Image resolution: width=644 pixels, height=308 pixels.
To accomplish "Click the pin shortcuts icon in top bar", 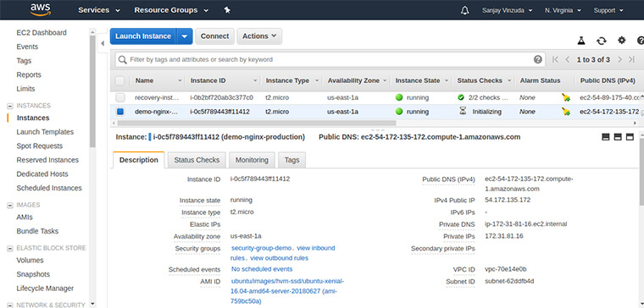I will pyautogui.click(x=227, y=10).
